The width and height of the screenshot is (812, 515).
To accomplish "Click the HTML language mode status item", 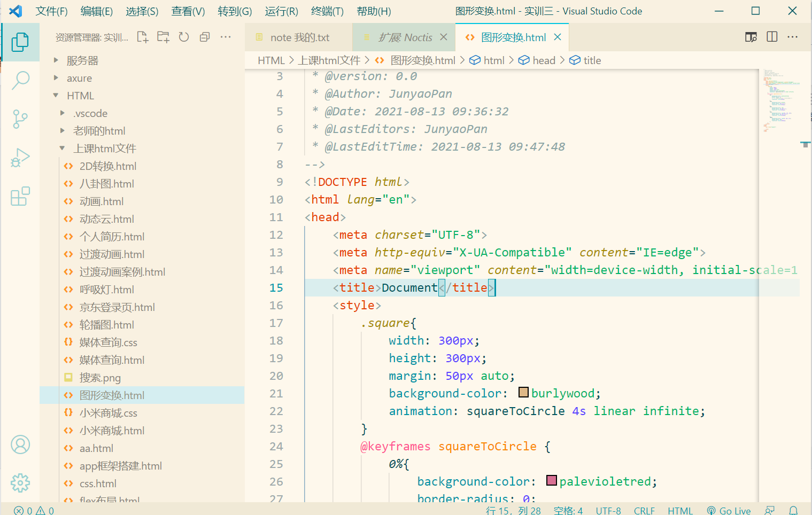I will 680,511.
